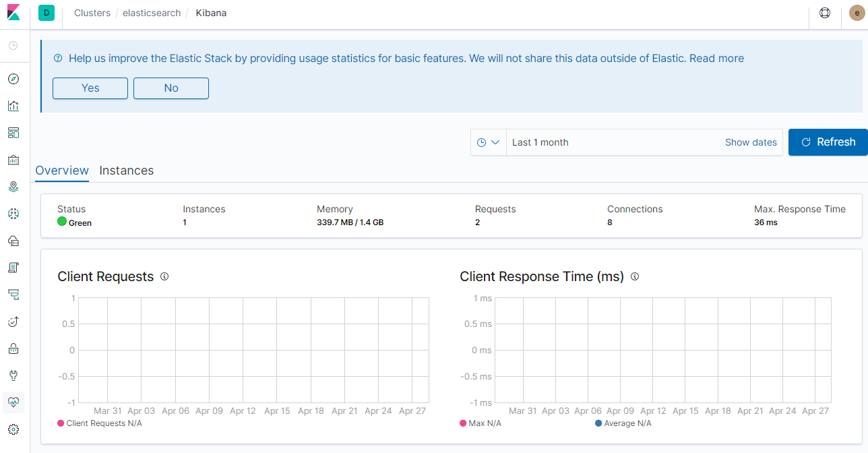Screen dimensions: 868x453
Task: Click the Instances label in status bar
Action: pyautogui.click(x=204, y=209)
